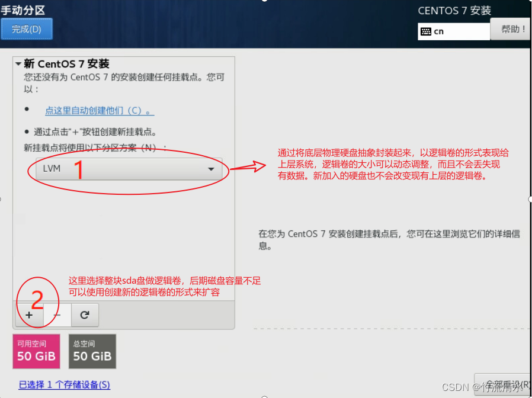Click the Reset All (全部重设) button

click(502, 384)
